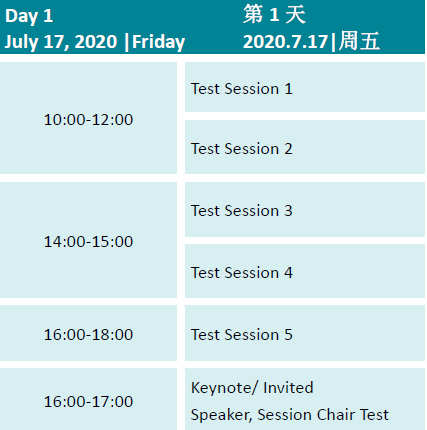Click the 16:00-18:00 time slot
The height and width of the screenshot is (430, 427).
coord(88,333)
